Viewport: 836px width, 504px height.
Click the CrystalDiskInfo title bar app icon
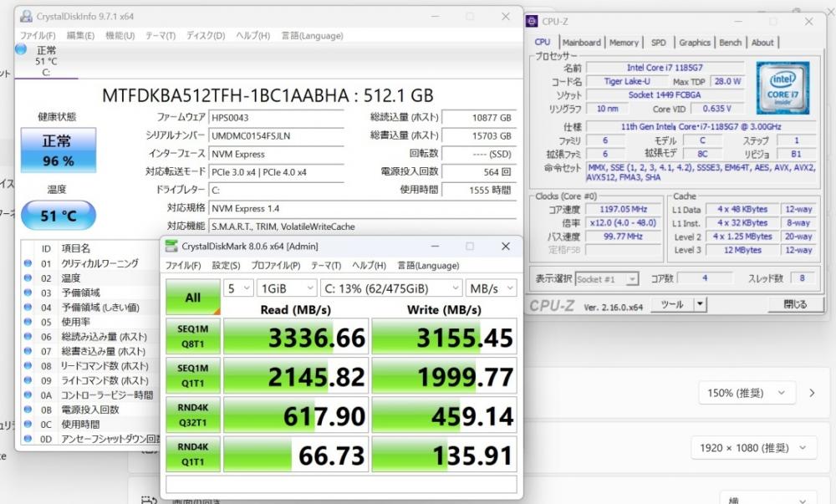click(x=26, y=16)
